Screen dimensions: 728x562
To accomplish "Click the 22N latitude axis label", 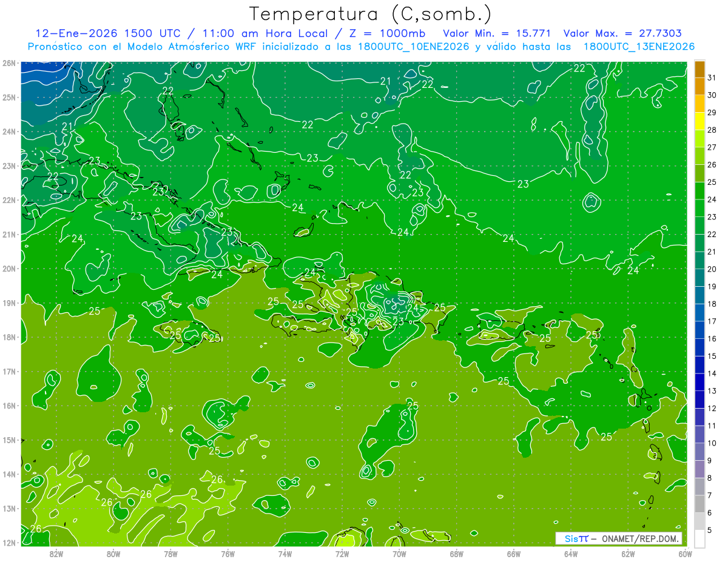I will pyautogui.click(x=9, y=200).
